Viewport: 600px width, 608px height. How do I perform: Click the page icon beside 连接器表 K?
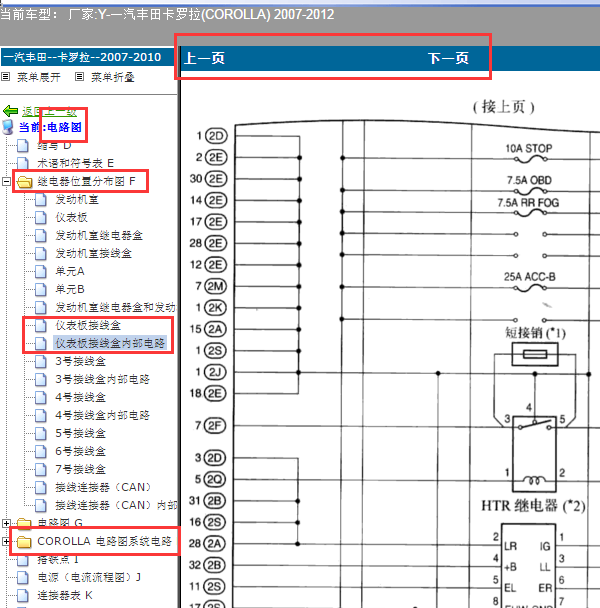point(23,595)
